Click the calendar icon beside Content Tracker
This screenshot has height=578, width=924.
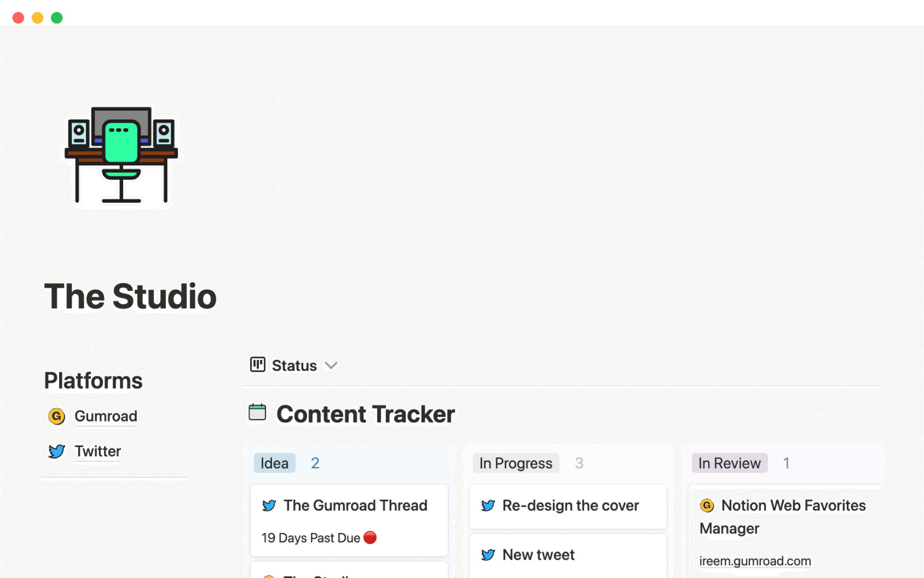[x=257, y=413]
